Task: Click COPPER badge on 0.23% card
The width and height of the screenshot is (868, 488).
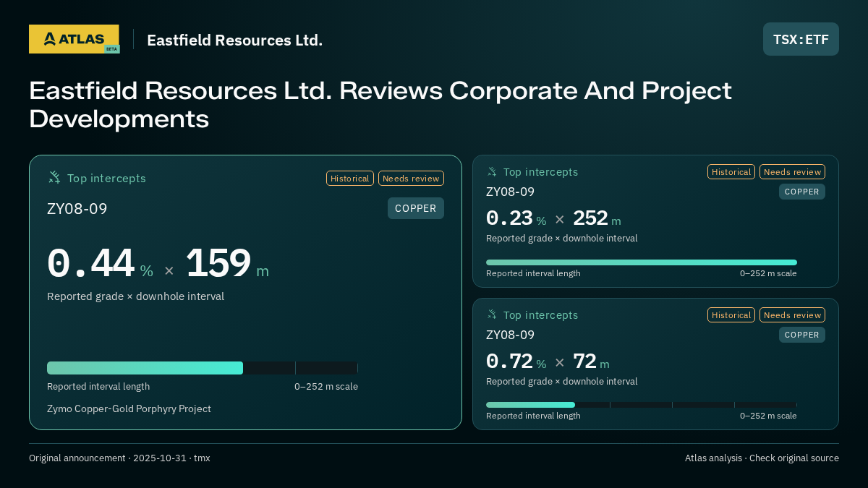Action: click(x=802, y=192)
